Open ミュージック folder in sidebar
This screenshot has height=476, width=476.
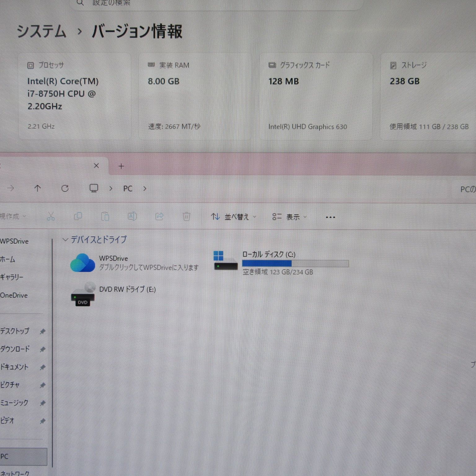point(14,403)
